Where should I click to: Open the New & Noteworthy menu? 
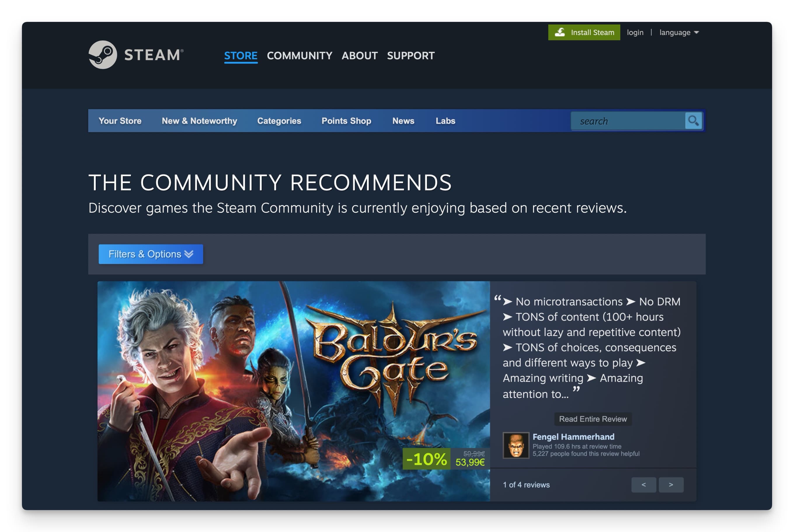click(199, 121)
